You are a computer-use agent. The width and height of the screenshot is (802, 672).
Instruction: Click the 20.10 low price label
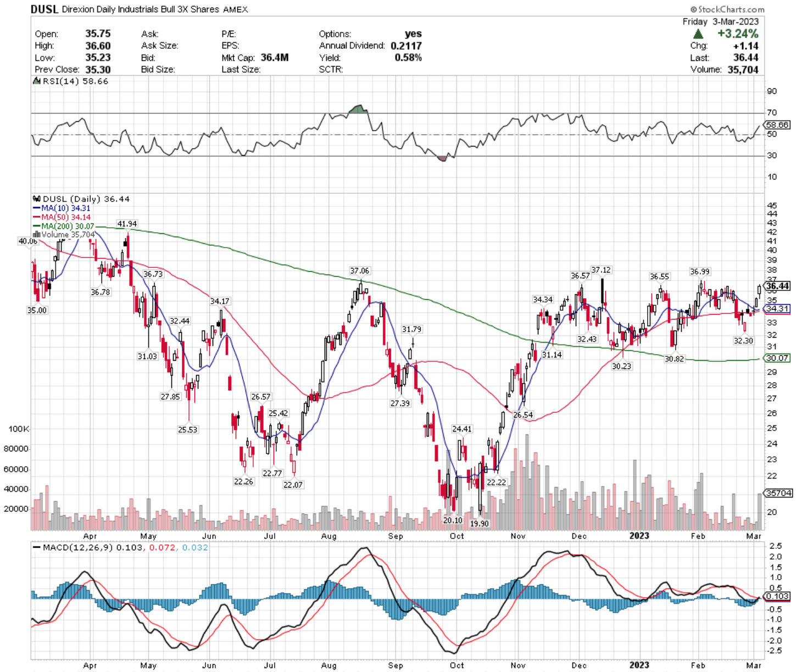tap(453, 520)
